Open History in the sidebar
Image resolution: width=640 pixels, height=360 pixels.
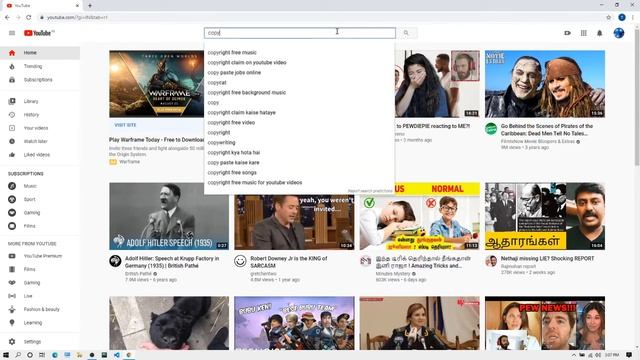point(40,115)
